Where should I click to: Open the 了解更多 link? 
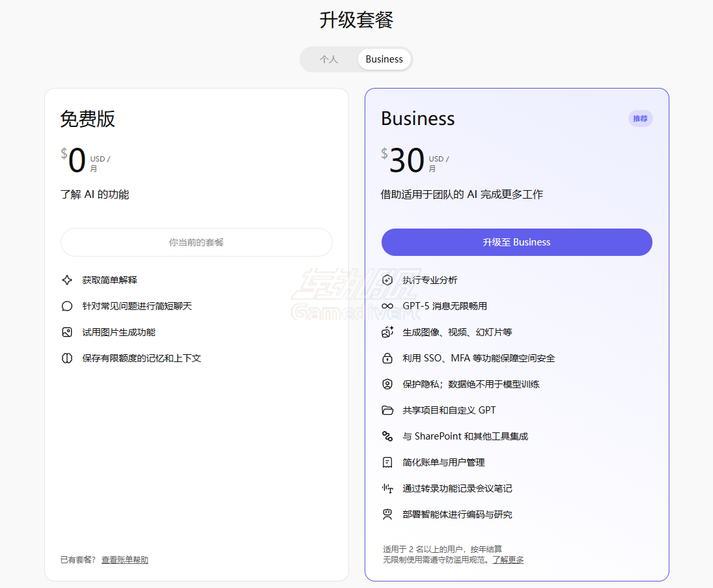pyautogui.click(x=508, y=560)
